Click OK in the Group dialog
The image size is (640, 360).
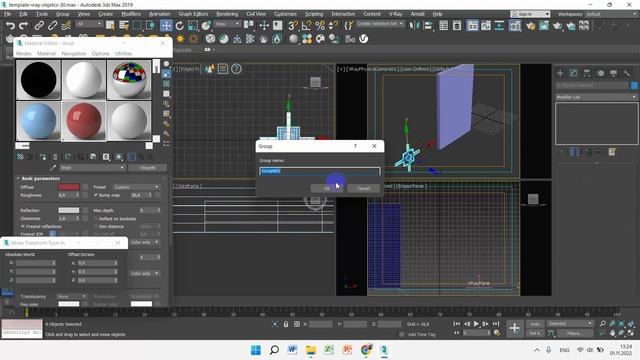[x=327, y=188]
